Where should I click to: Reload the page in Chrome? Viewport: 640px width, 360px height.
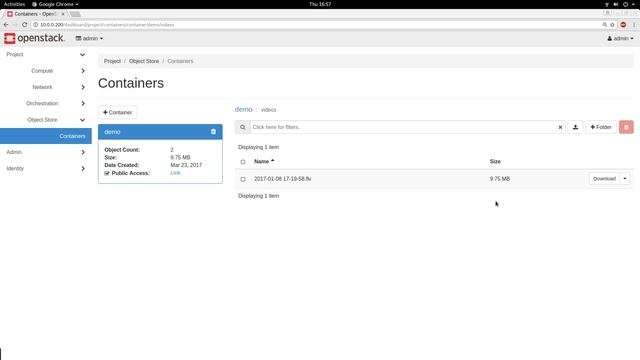pos(24,24)
